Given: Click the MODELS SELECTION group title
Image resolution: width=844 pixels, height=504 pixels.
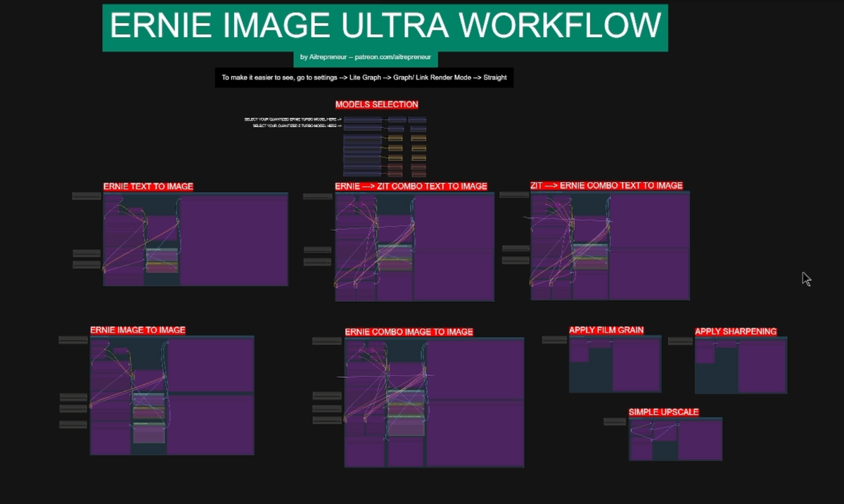Looking at the screenshot, I should coord(377,105).
